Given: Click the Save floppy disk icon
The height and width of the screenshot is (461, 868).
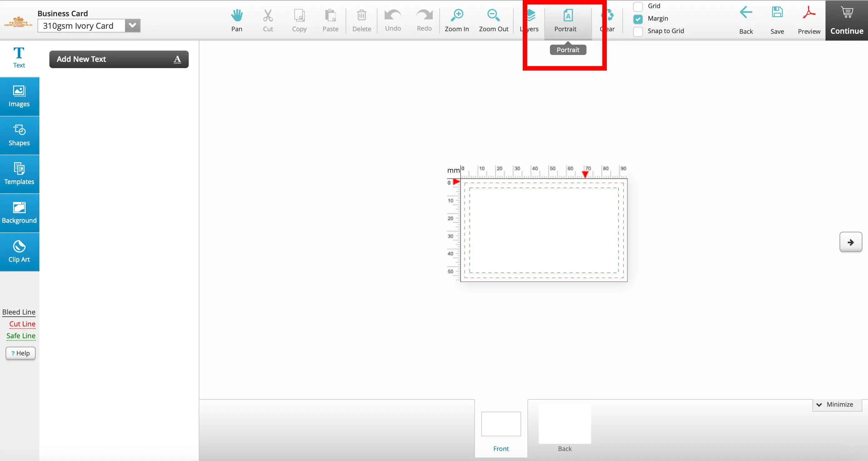Looking at the screenshot, I should pos(777,13).
